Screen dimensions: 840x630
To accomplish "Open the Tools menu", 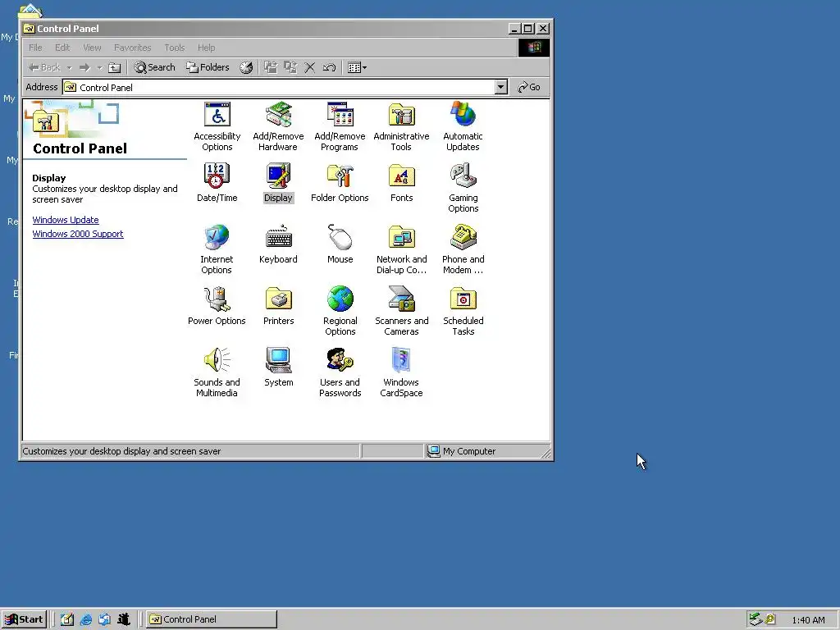I will point(174,48).
